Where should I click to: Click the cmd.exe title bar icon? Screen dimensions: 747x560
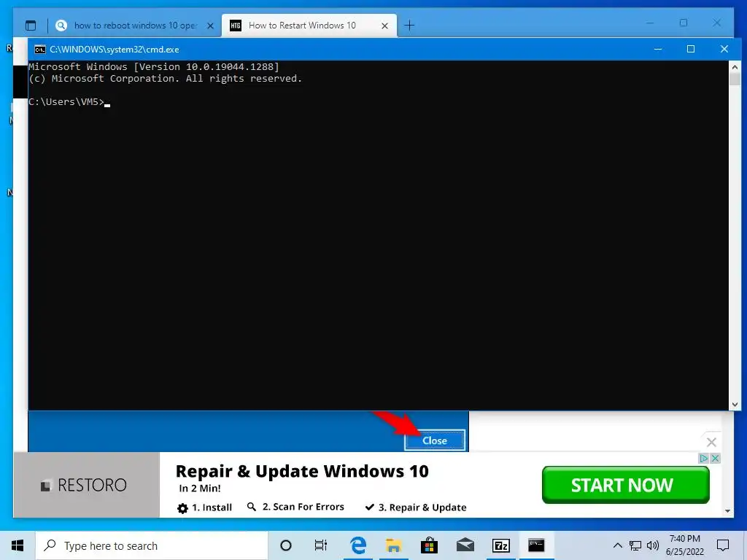tap(39, 50)
